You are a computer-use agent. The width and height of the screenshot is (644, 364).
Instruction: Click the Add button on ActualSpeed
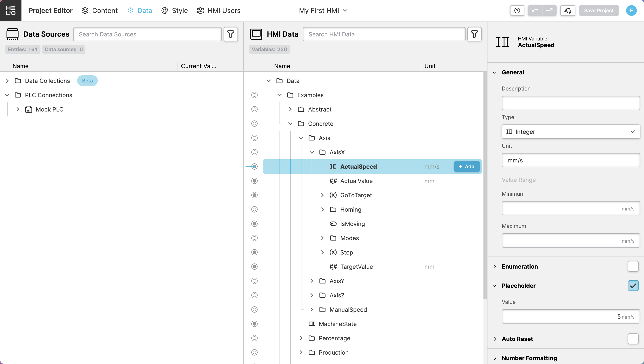[x=467, y=166]
